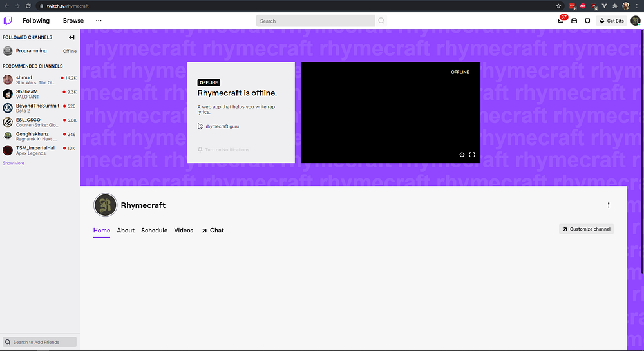Click shroud's avatar in recommended channels

(8, 80)
